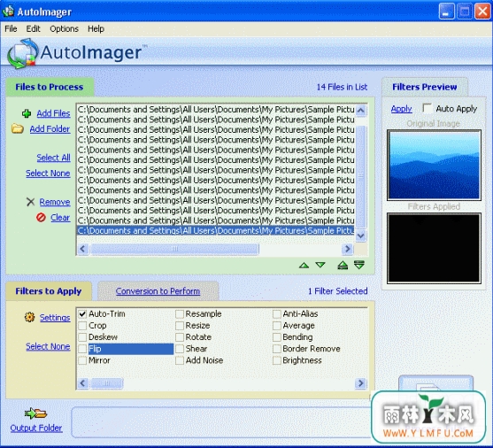Enable the Crop filter checkbox
This screenshot has height=448, width=493.
82,326
